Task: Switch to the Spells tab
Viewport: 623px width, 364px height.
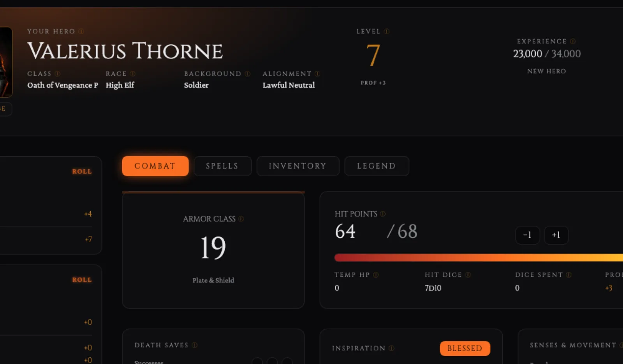Action: coord(222,166)
